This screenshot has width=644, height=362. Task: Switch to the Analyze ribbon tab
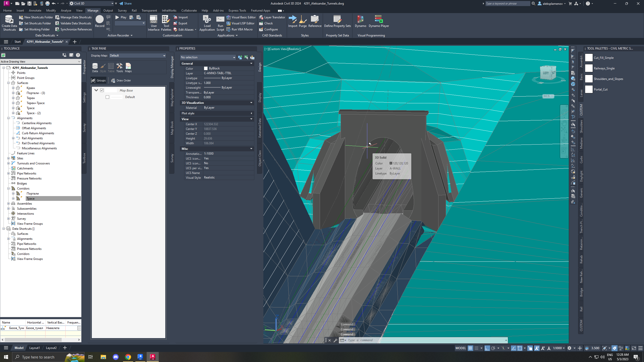pyautogui.click(x=66, y=11)
